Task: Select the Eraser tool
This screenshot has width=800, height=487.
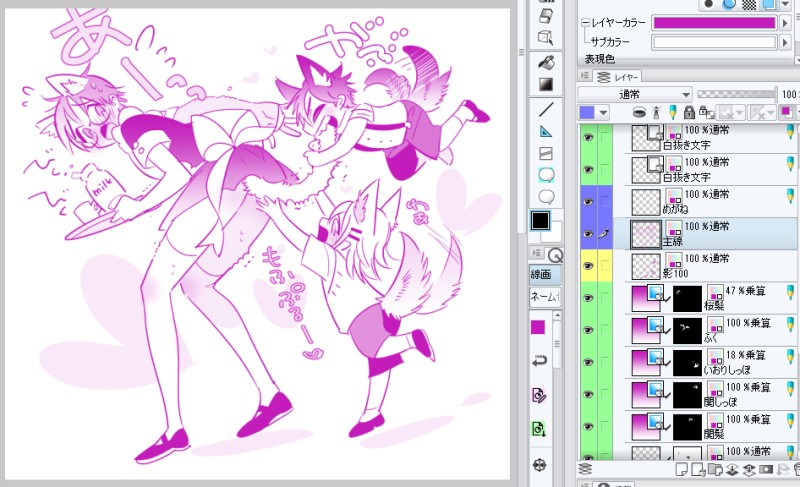Action: [x=546, y=15]
